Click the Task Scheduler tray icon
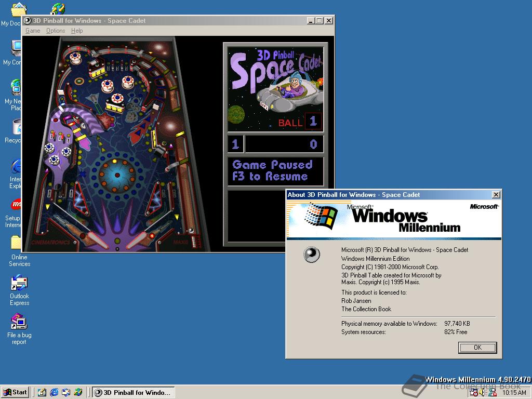The image size is (532, 399). [x=473, y=393]
